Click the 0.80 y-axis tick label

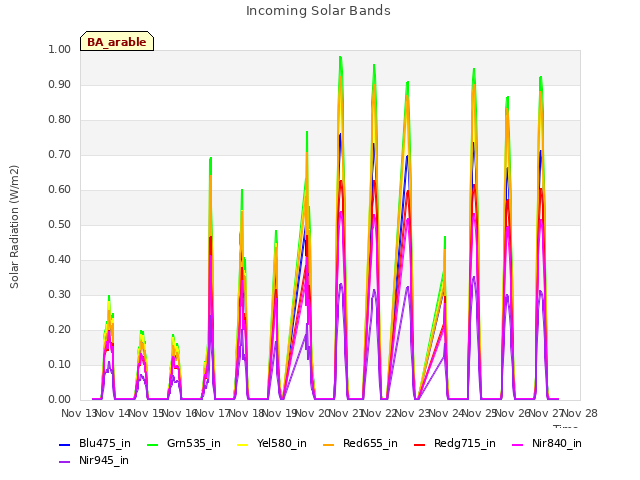(x=60, y=120)
